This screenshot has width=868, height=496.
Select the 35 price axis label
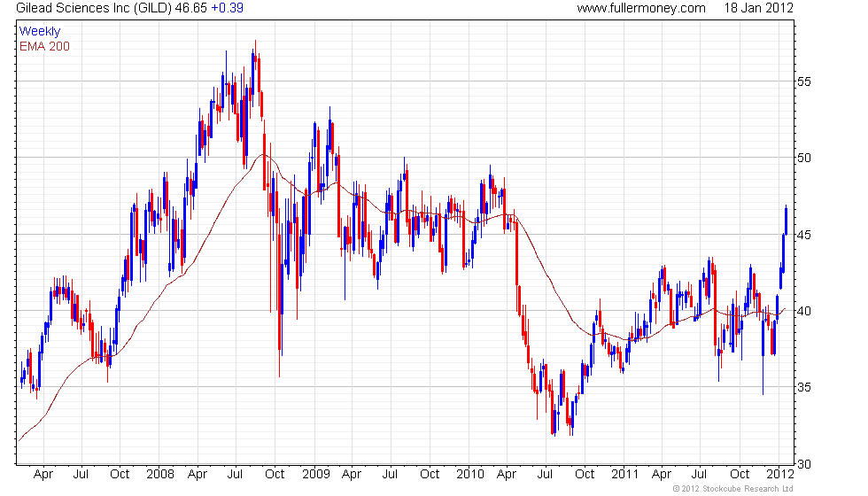804,388
